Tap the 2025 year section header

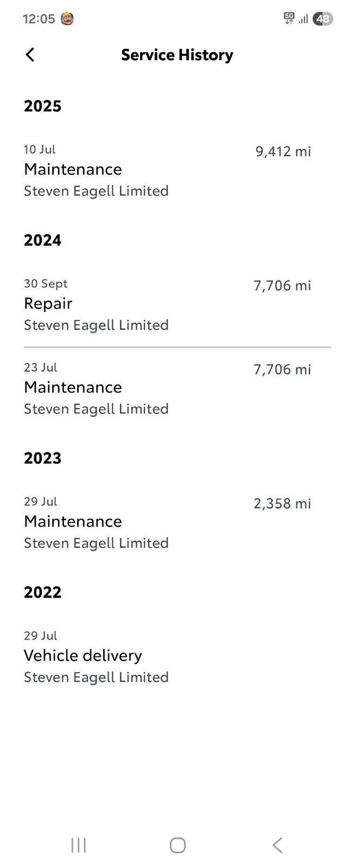click(x=43, y=106)
